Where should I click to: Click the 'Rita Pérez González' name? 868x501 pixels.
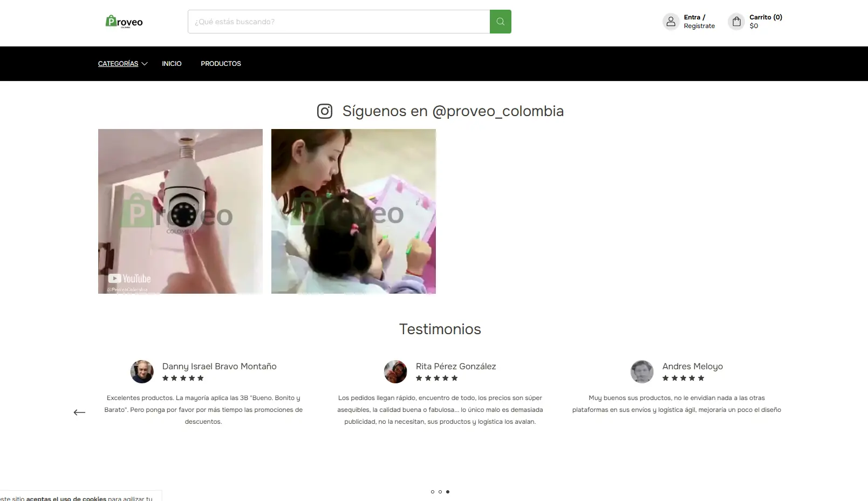(456, 366)
